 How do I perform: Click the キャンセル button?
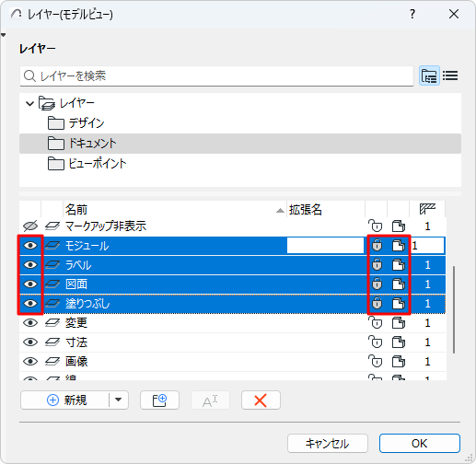328,443
